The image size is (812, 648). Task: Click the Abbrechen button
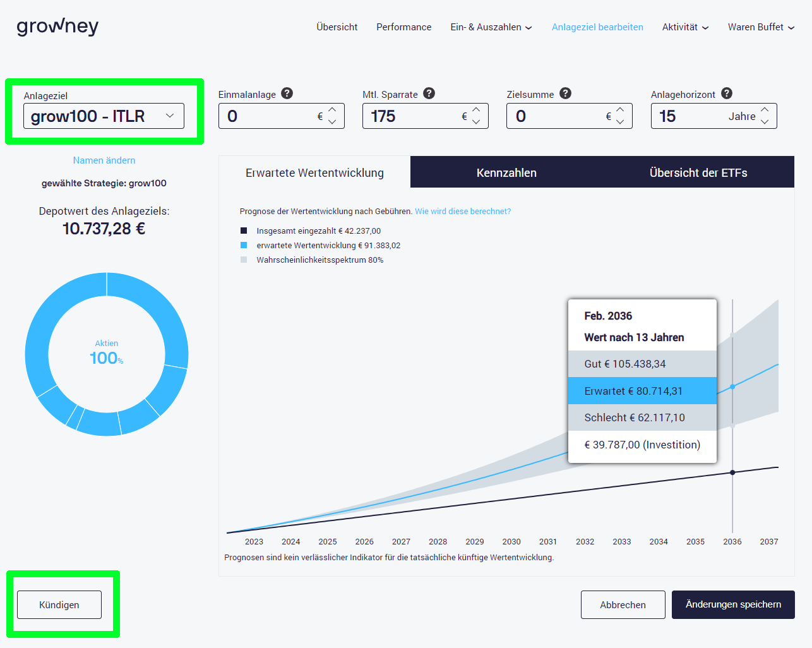[623, 604]
